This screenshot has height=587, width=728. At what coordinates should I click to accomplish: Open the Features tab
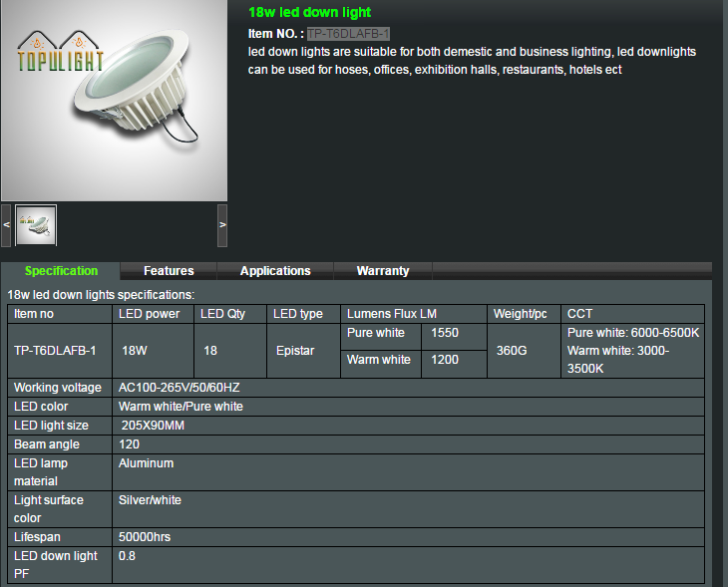(x=169, y=271)
